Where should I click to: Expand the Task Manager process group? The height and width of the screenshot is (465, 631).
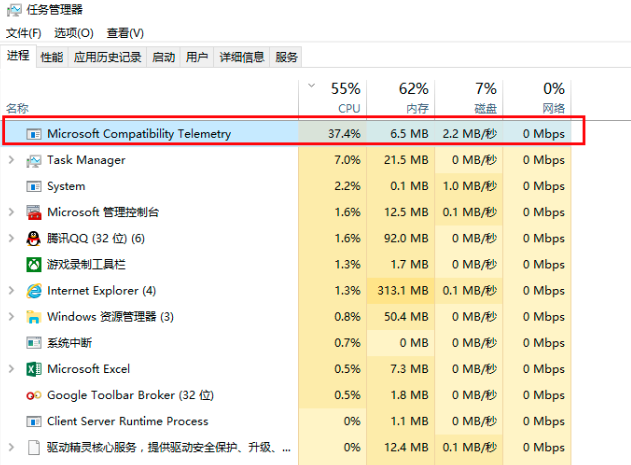coord(11,160)
